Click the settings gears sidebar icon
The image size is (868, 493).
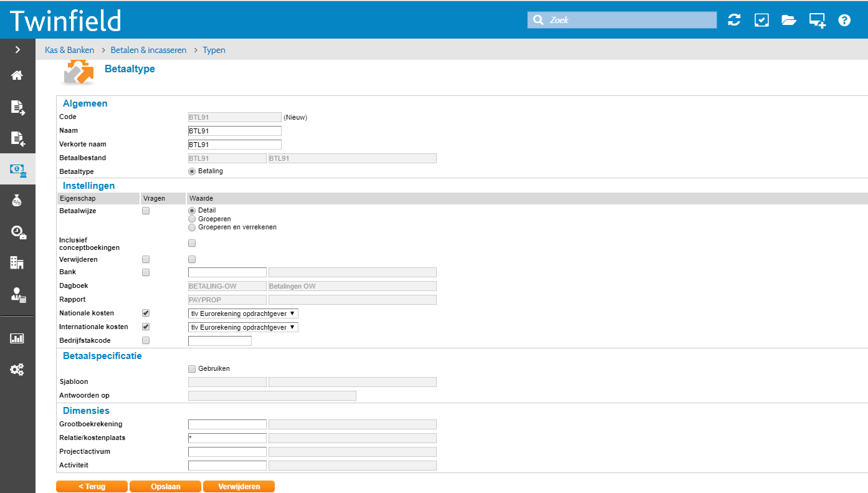point(17,370)
